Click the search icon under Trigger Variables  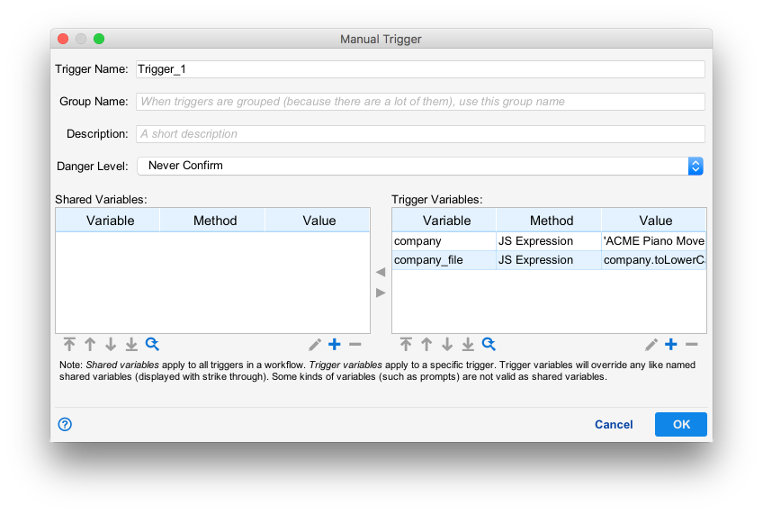488,344
